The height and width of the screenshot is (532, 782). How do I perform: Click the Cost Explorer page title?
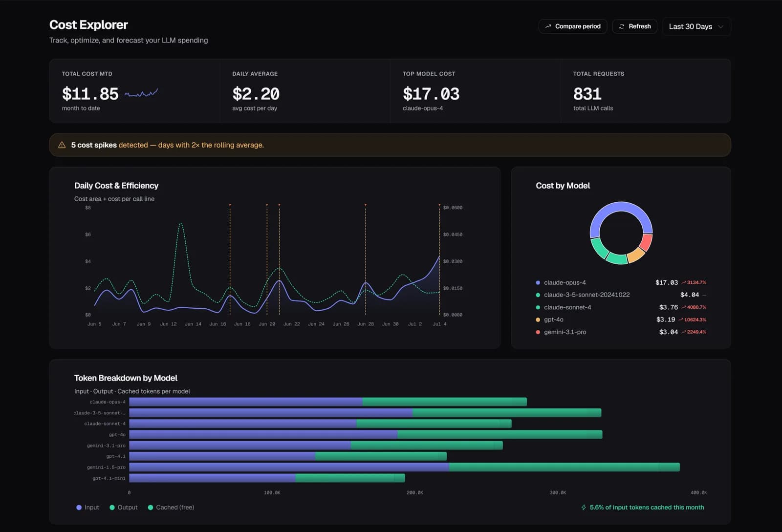click(x=88, y=25)
